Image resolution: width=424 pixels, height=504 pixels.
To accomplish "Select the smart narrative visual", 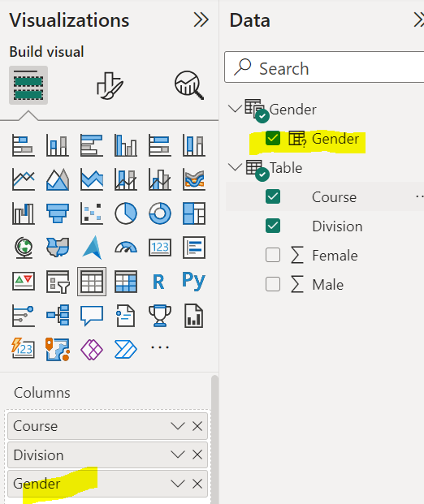I will point(126,316).
